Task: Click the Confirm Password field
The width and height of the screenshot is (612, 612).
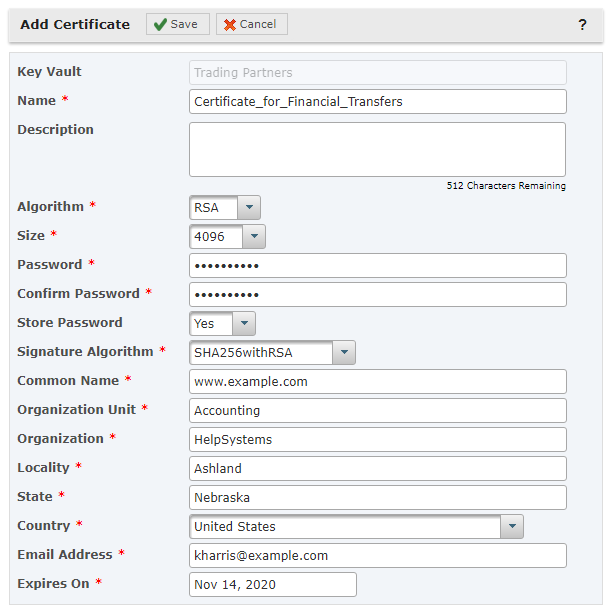Action: 377,295
